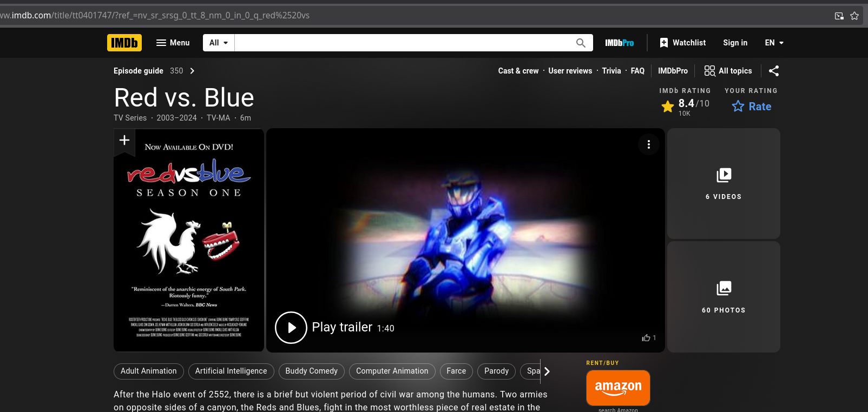Open the Watchlist in the header
The width and height of the screenshot is (868, 412).
pos(682,43)
